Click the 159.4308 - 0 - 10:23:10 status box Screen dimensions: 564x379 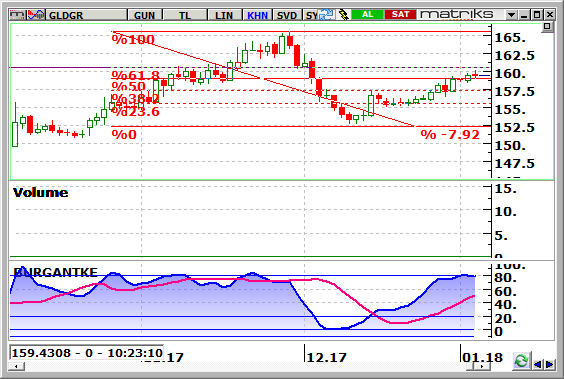87,353
